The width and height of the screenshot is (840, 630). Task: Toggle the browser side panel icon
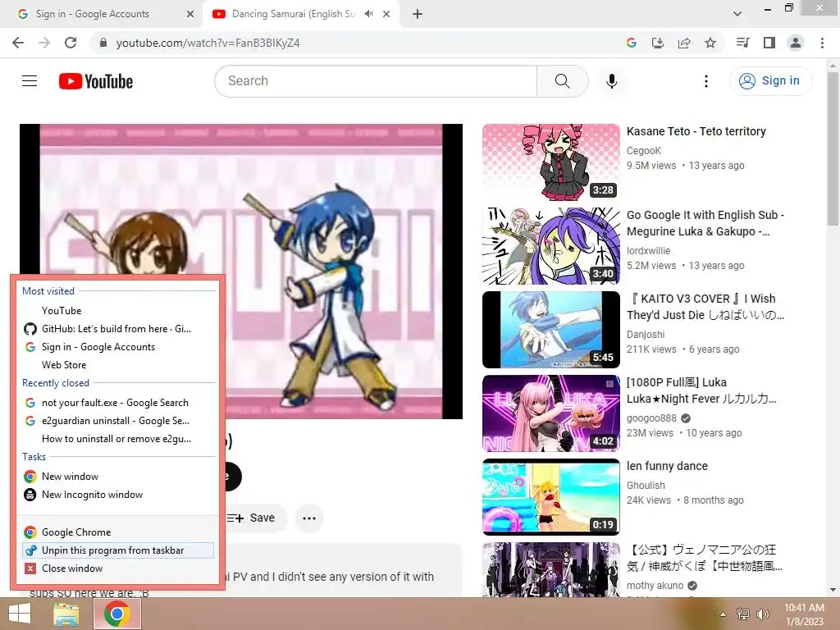coord(769,43)
